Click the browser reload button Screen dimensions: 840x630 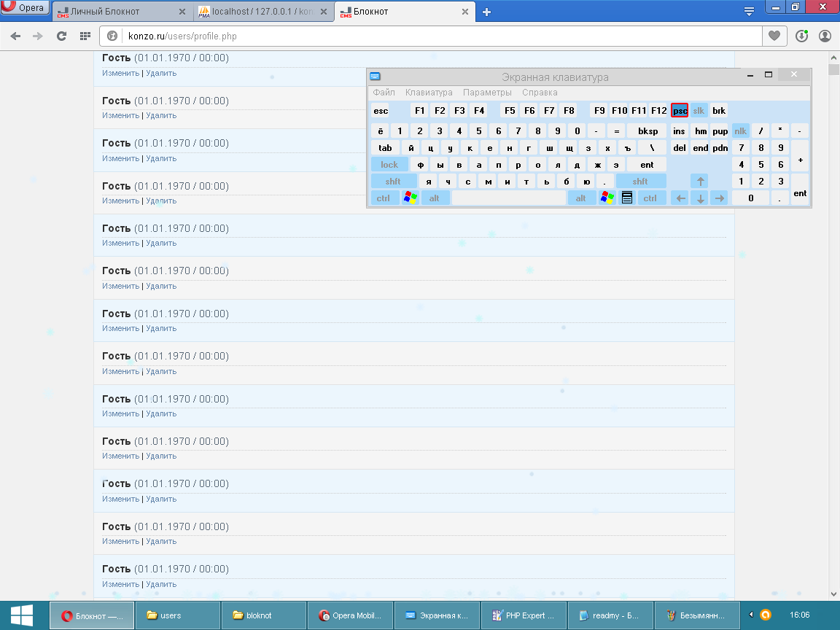coord(61,36)
